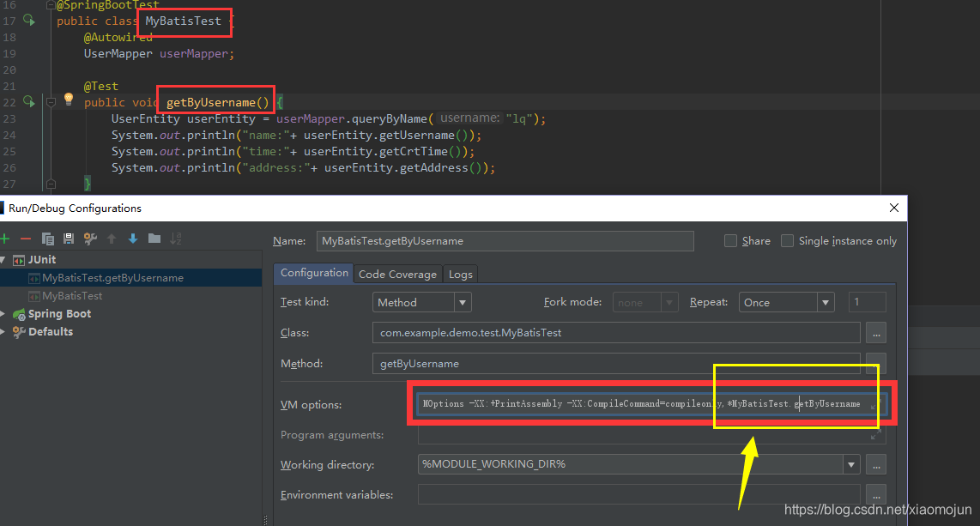Browse for Method with the ellipsis button

(x=876, y=363)
